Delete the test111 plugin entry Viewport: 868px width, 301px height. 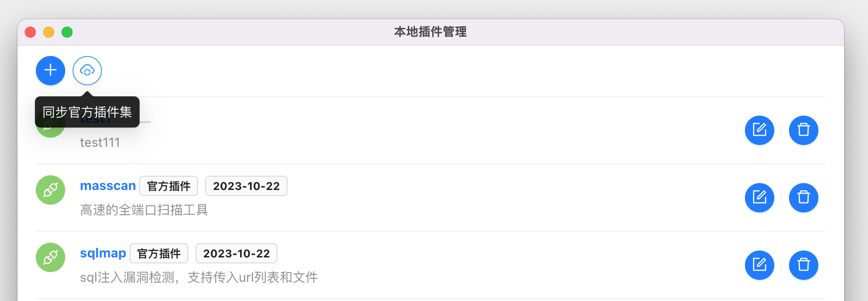pos(803,130)
